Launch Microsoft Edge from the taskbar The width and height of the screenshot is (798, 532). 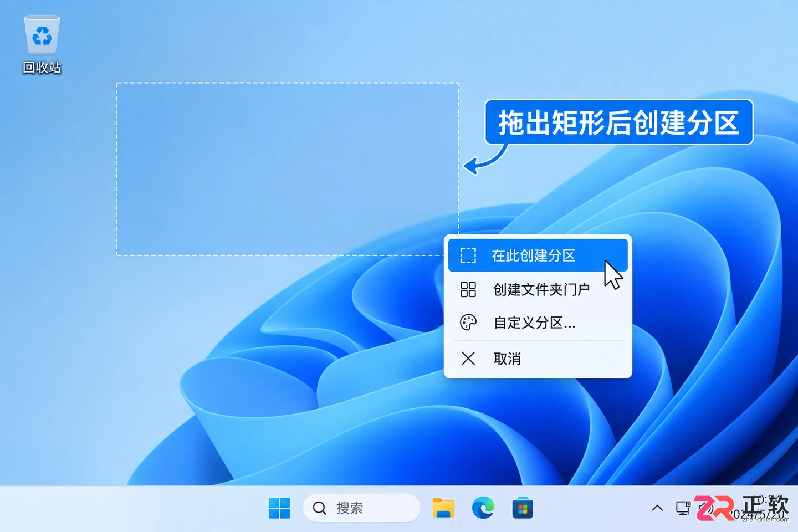483,508
